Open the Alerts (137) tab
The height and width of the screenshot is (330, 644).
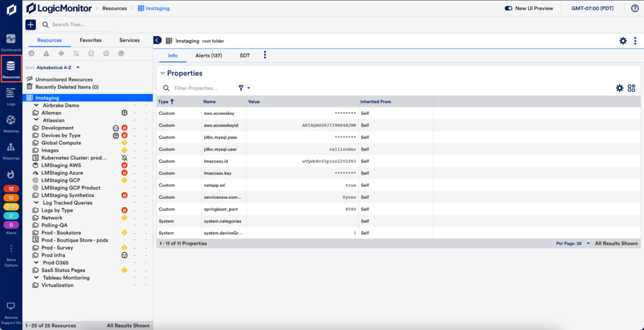[x=209, y=55]
